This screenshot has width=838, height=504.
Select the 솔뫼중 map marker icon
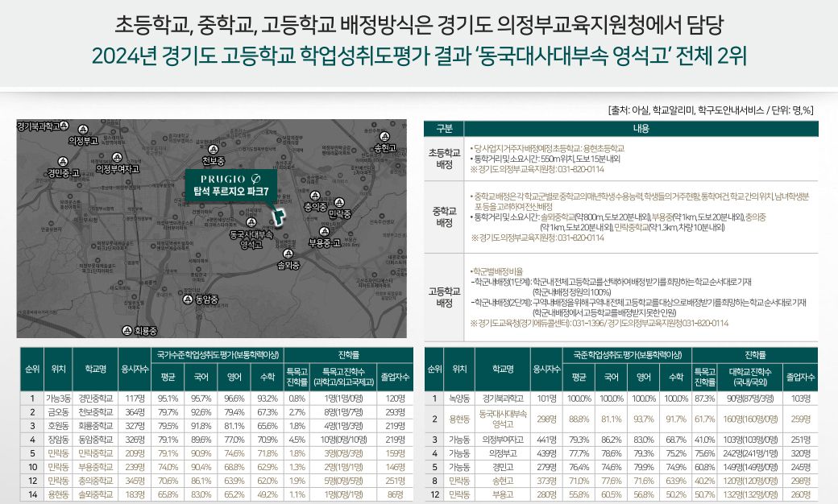coord(288,254)
